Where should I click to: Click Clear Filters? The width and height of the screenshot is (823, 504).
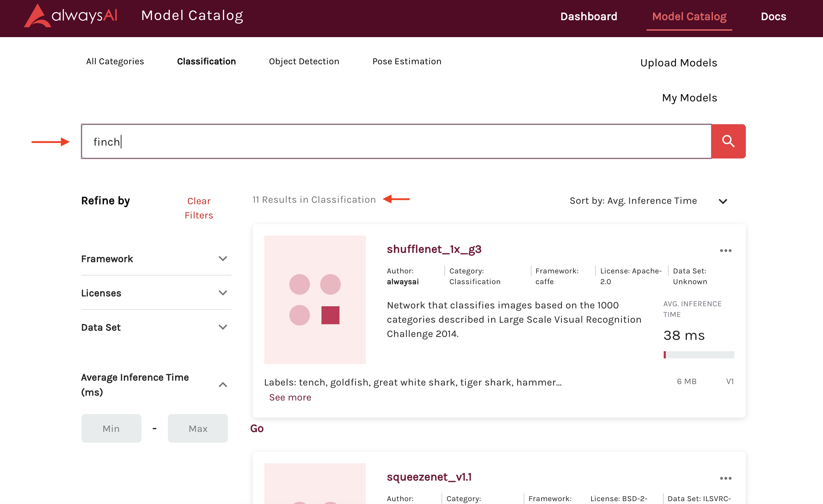[x=199, y=208]
